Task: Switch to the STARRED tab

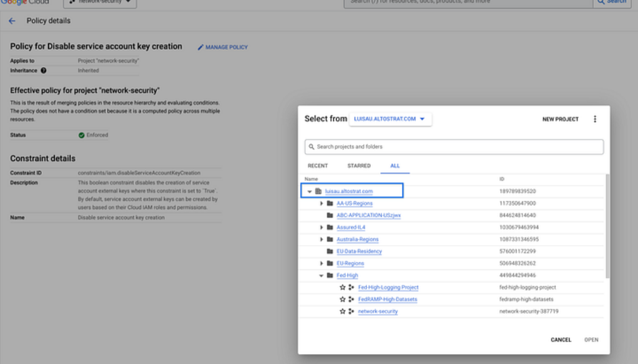Action: (359, 166)
